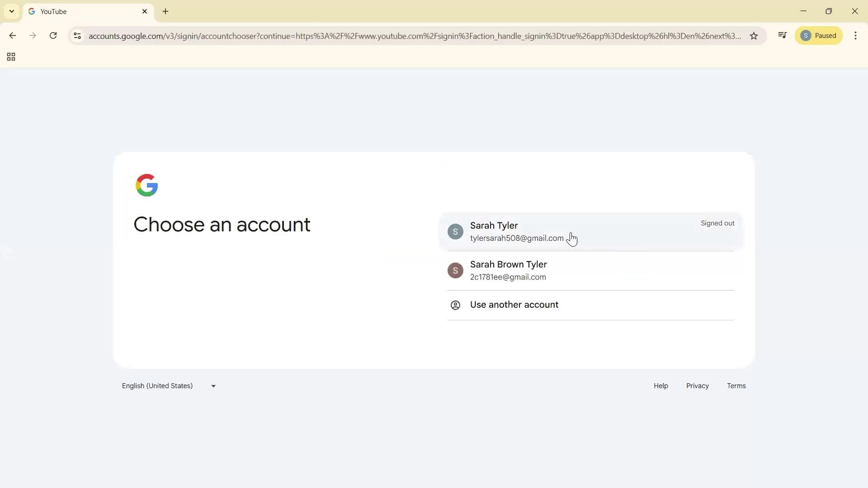This screenshot has width=868, height=488.
Task: Navigate back to the previous page
Action: point(12,36)
